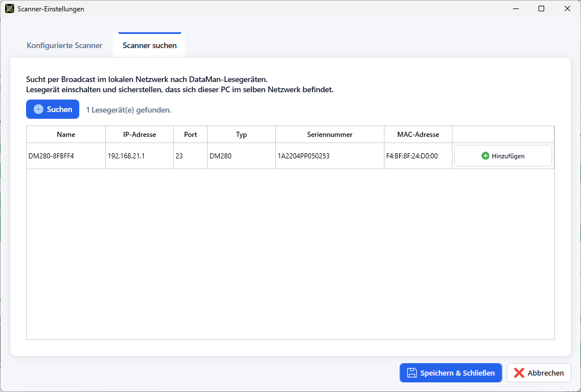This screenshot has width=581, height=392.
Task: Add scanner with Hinzufügen button
Action: (x=503, y=156)
